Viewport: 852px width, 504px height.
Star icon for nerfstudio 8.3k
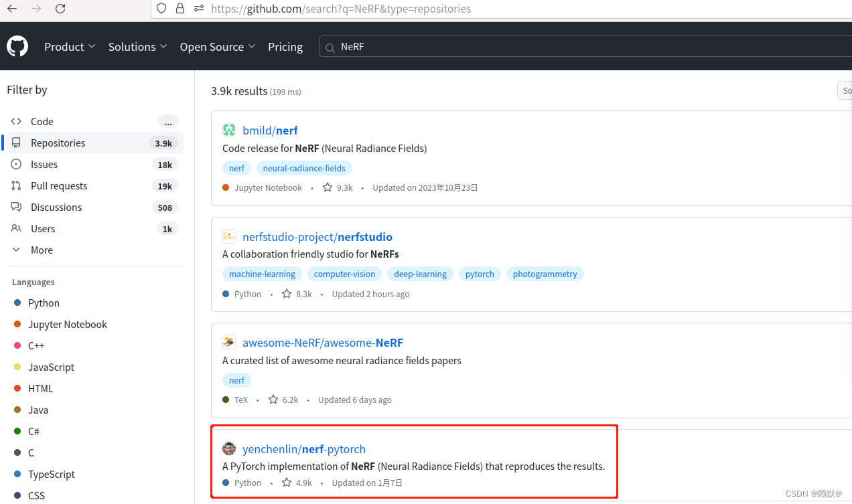tap(287, 293)
